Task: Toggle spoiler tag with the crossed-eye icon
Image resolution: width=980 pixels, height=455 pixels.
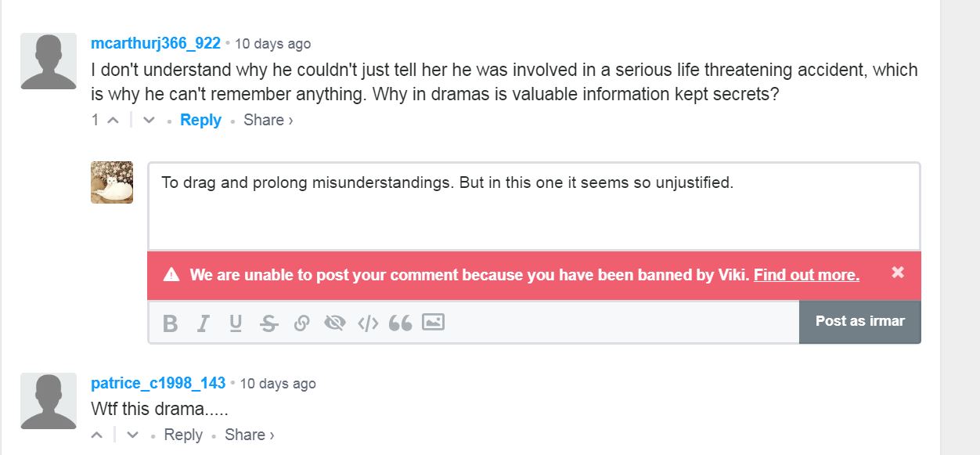Action: (334, 323)
